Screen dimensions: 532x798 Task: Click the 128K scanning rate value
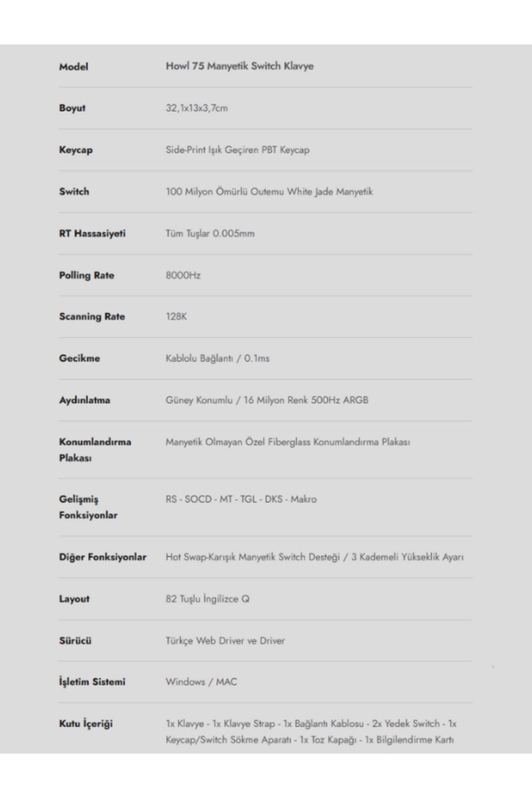[176, 317]
